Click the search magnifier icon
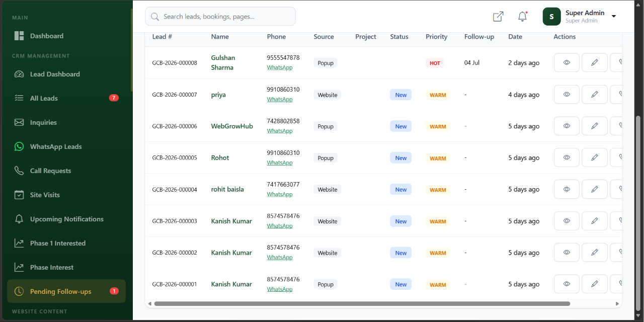644x322 pixels. [155, 17]
